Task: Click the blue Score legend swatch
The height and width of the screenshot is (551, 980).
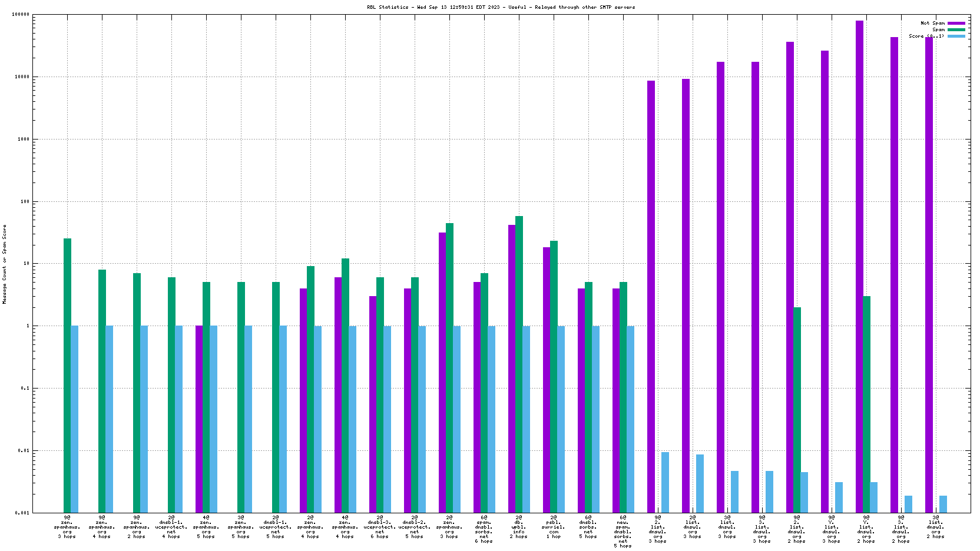Action: (x=956, y=36)
